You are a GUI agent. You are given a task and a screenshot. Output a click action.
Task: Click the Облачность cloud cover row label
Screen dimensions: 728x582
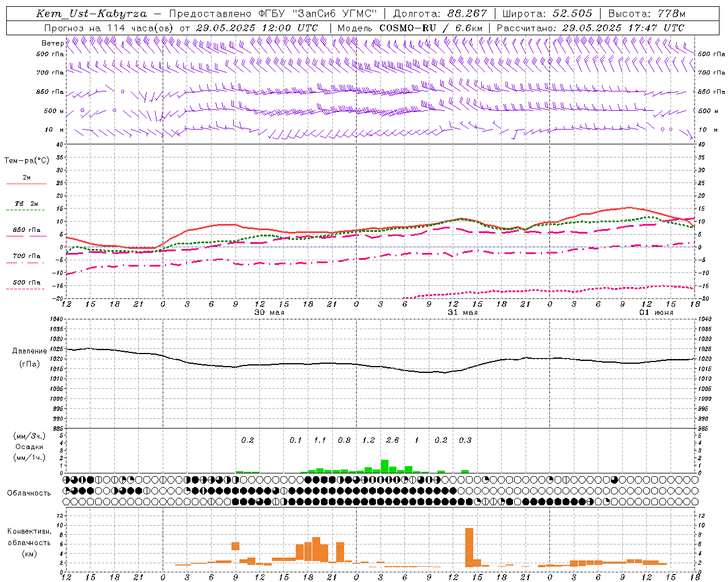click(29, 493)
